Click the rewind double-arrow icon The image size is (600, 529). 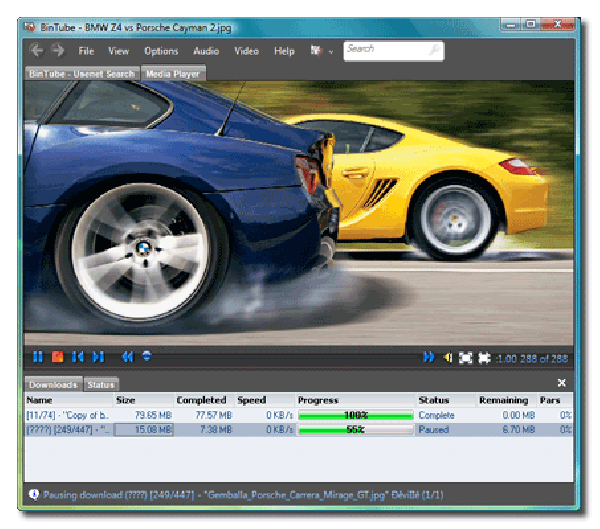pos(128,356)
